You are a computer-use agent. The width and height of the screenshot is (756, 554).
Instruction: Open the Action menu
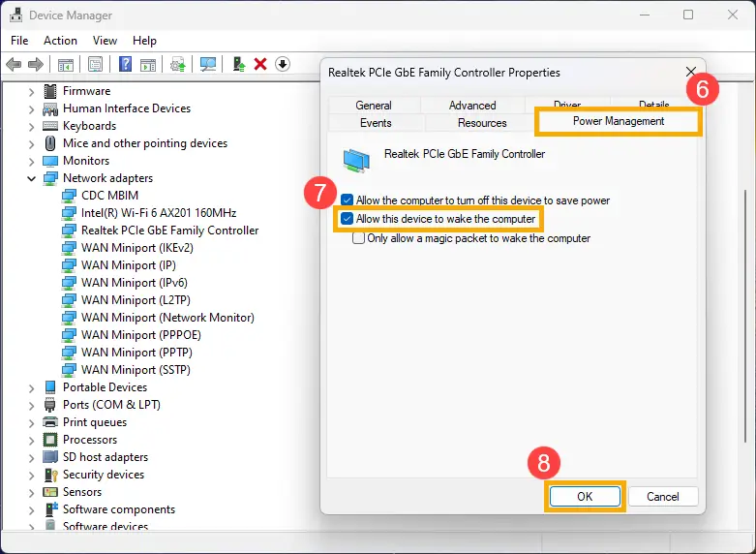tap(60, 41)
